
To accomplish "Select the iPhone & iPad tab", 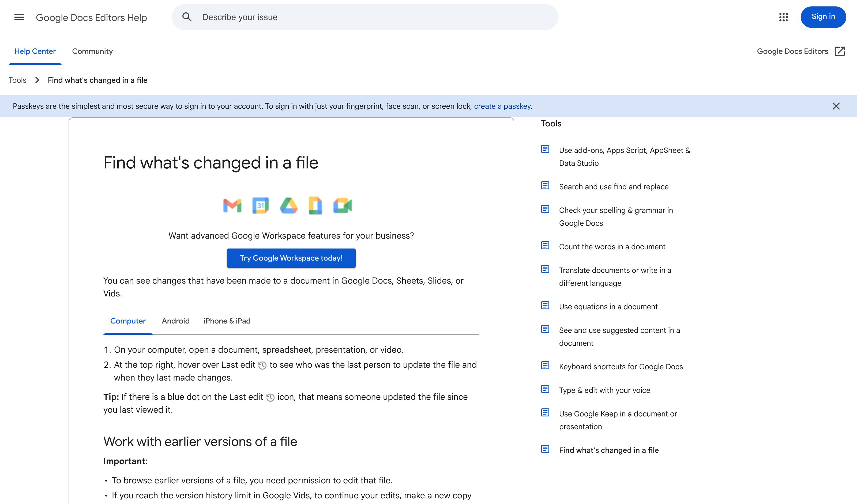I will tap(227, 321).
